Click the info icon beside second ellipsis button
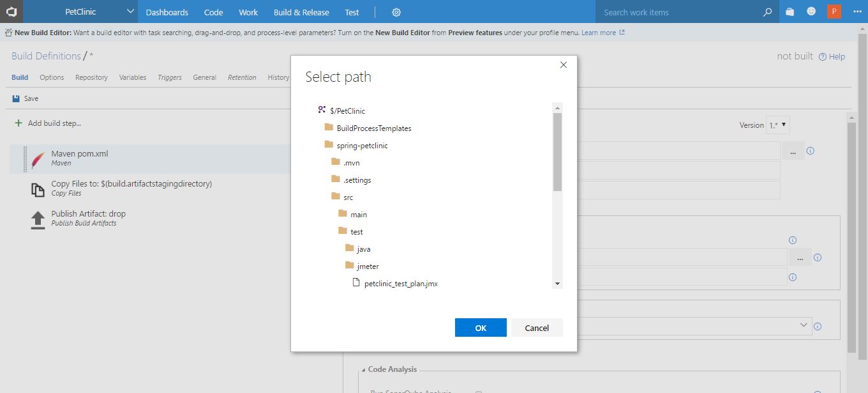 pos(818,258)
